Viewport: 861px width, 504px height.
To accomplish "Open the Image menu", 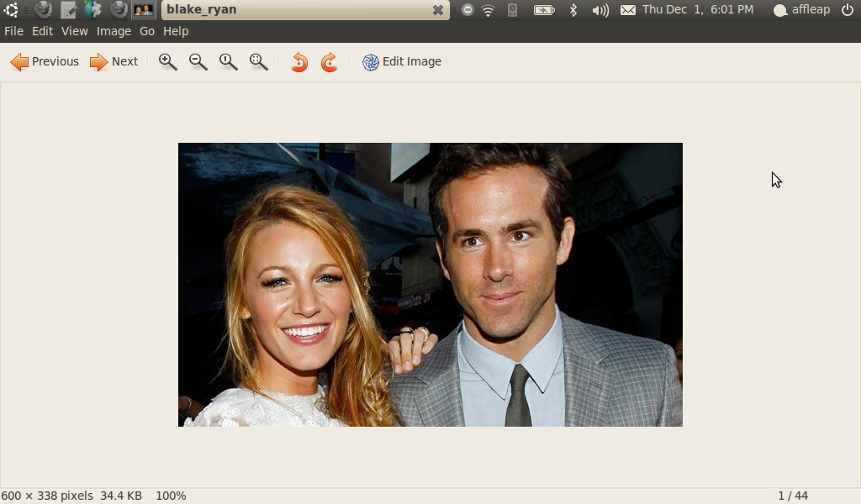I will [x=114, y=31].
